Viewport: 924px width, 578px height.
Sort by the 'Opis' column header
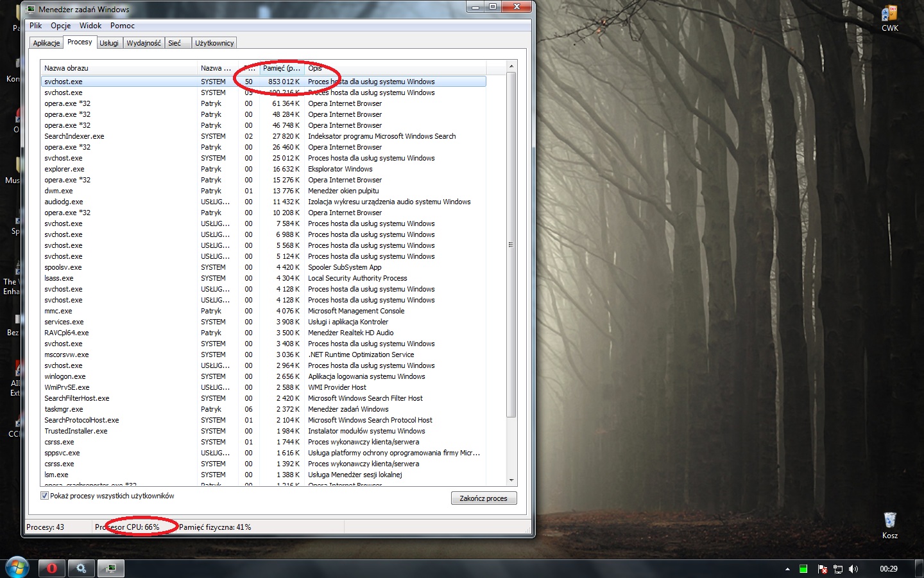tap(395, 68)
